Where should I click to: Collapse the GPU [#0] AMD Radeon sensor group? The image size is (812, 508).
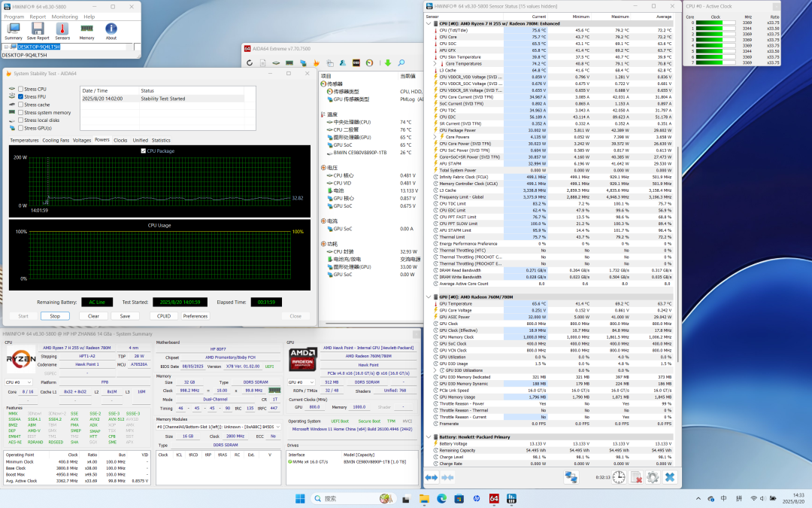(429, 297)
